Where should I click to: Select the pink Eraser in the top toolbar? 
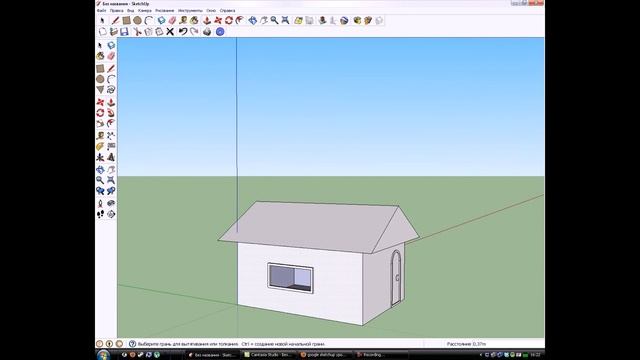tap(172, 20)
